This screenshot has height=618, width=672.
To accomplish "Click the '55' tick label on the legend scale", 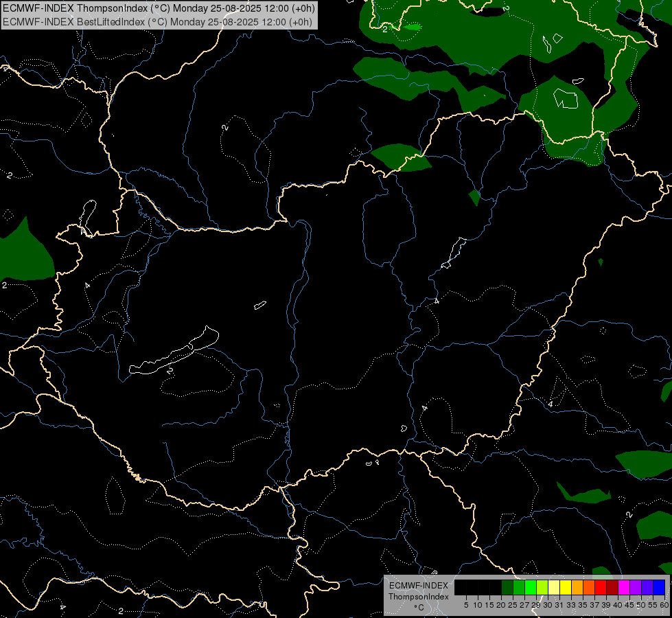I will [x=653, y=605].
